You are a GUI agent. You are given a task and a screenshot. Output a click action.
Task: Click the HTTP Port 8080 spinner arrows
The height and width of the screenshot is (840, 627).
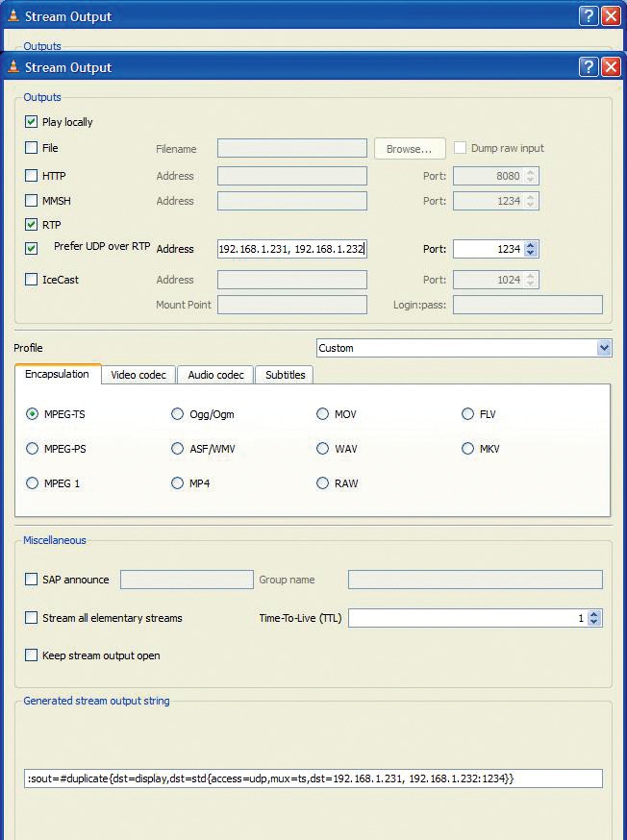click(x=531, y=176)
